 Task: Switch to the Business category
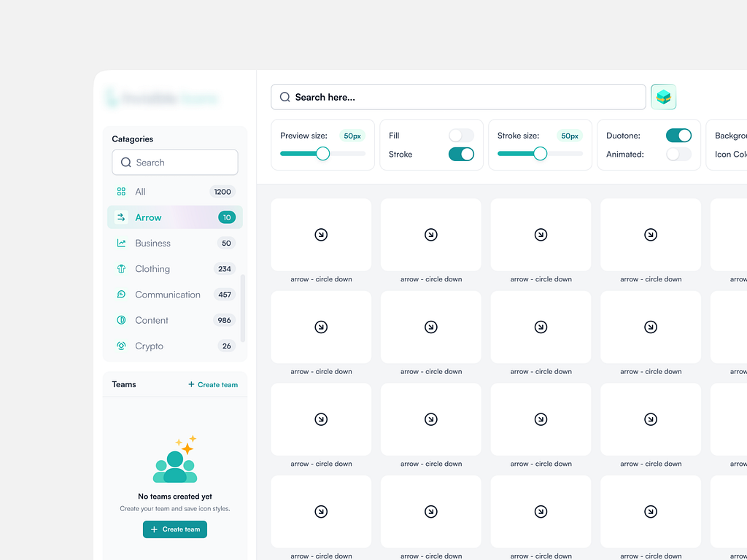(153, 243)
